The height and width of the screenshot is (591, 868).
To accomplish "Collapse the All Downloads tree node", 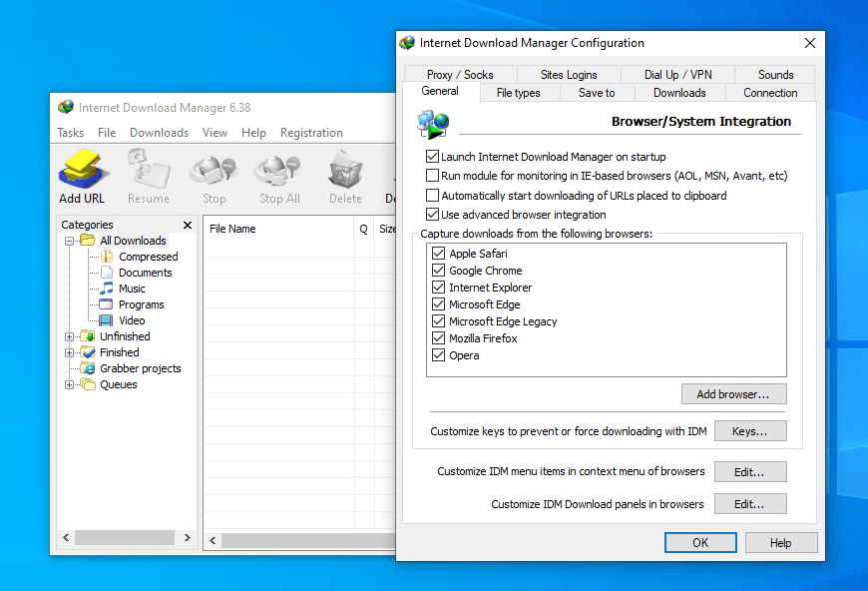I will 69,241.
